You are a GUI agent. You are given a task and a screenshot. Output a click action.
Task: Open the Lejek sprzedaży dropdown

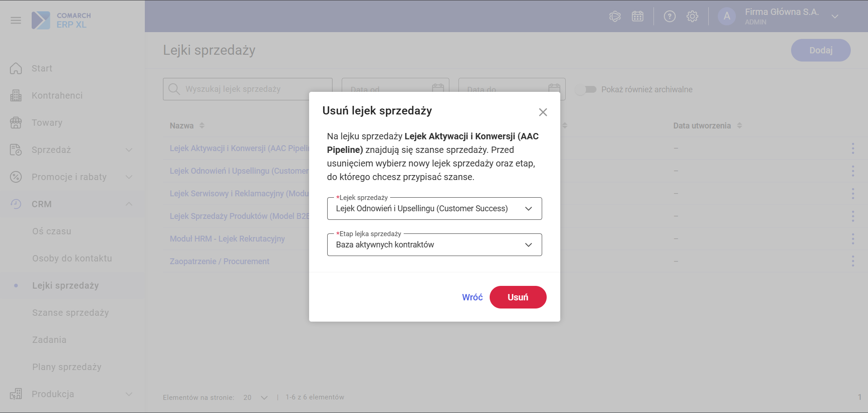(434, 209)
